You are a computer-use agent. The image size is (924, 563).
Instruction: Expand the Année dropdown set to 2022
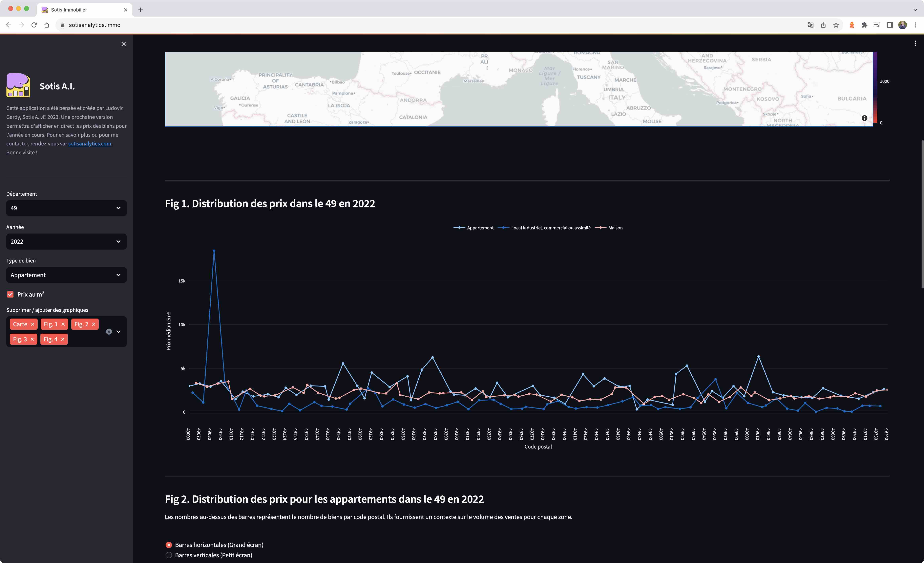[x=66, y=241]
